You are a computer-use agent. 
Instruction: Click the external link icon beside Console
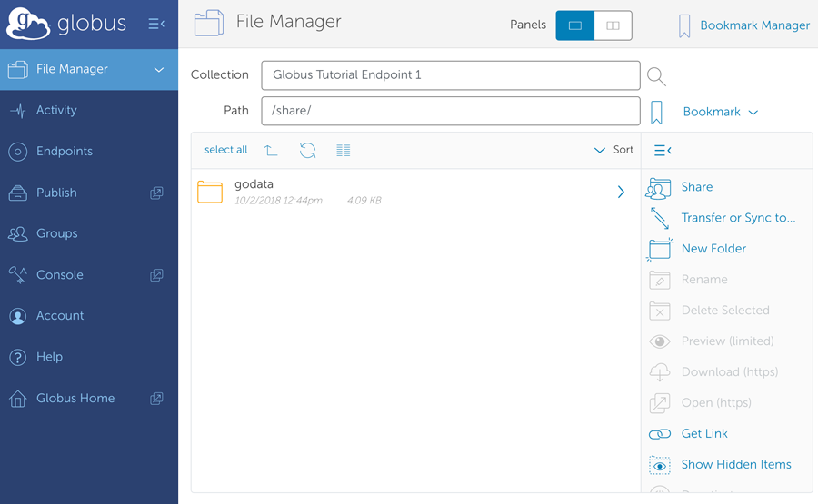[156, 275]
